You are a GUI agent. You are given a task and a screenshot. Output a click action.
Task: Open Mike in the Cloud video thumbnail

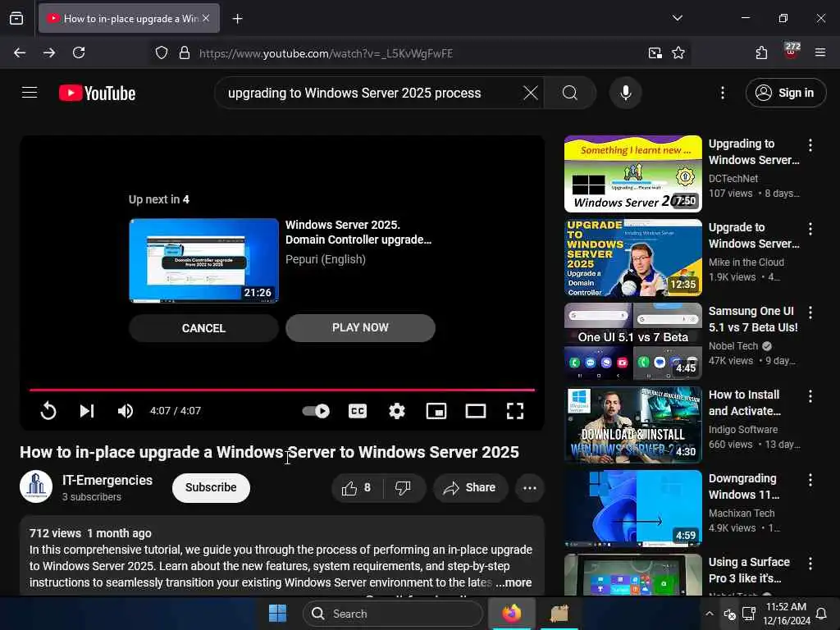click(x=632, y=257)
